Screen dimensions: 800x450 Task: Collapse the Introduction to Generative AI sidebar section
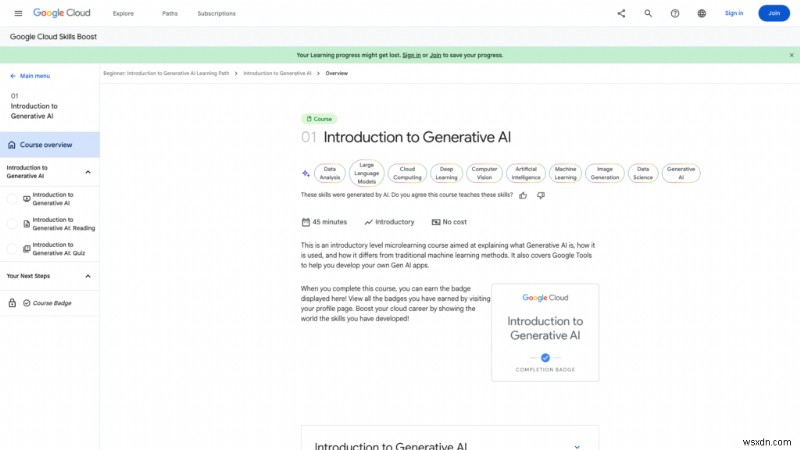coord(88,172)
